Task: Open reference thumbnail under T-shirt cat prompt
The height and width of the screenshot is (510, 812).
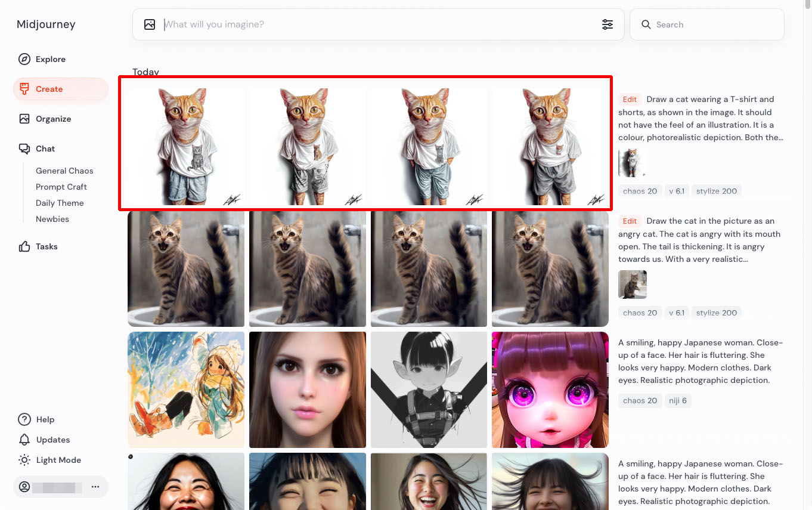Action: [x=633, y=163]
